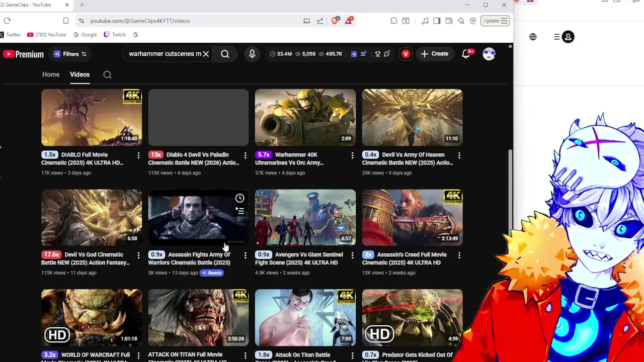Open the DIABLO Full Movie thumbnail
644x362 pixels.
coord(92,117)
